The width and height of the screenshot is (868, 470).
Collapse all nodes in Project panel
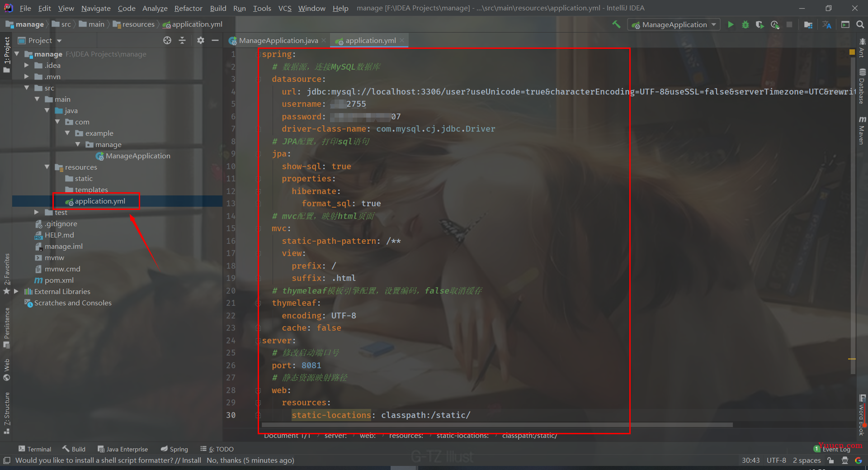tap(182, 41)
